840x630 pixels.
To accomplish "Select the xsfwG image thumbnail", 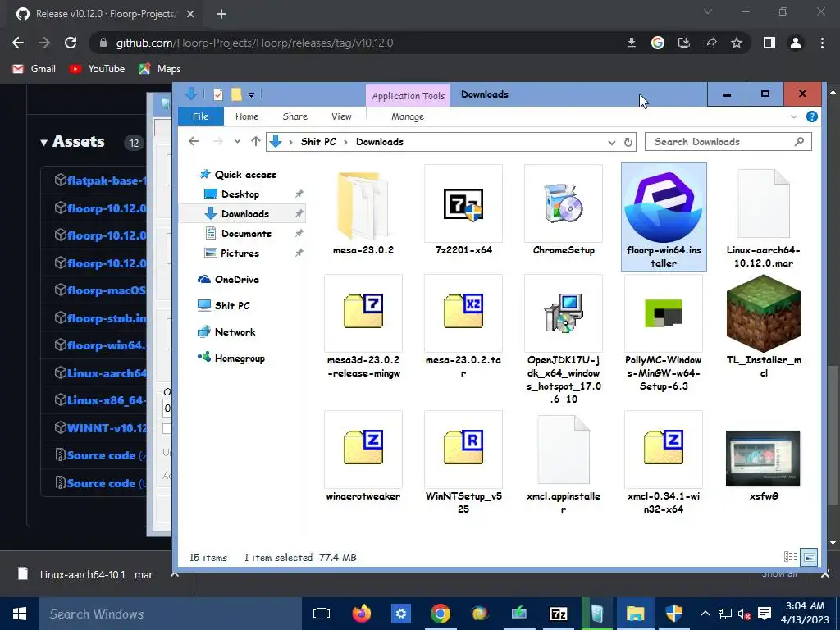I will pos(763,458).
